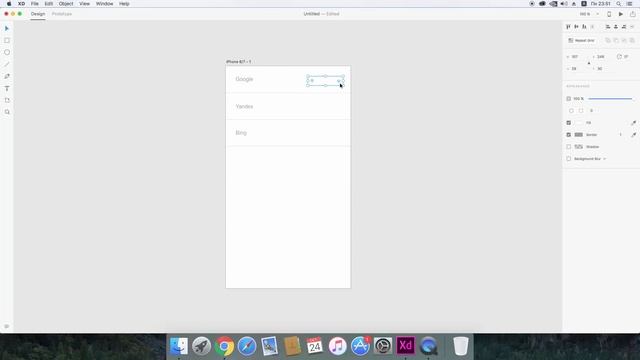Select the Bing text on artboard
Image resolution: width=640 pixels, height=360 pixels.
coord(241,133)
